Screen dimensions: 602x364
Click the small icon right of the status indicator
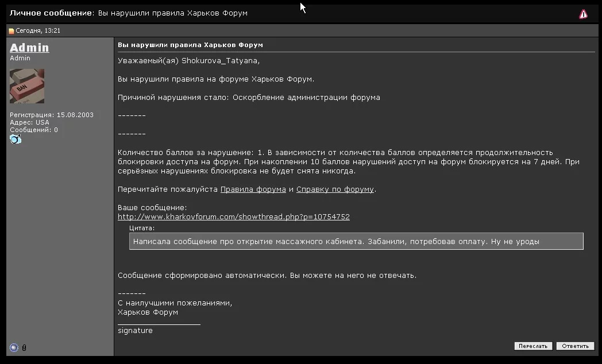click(x=24, y=347)
